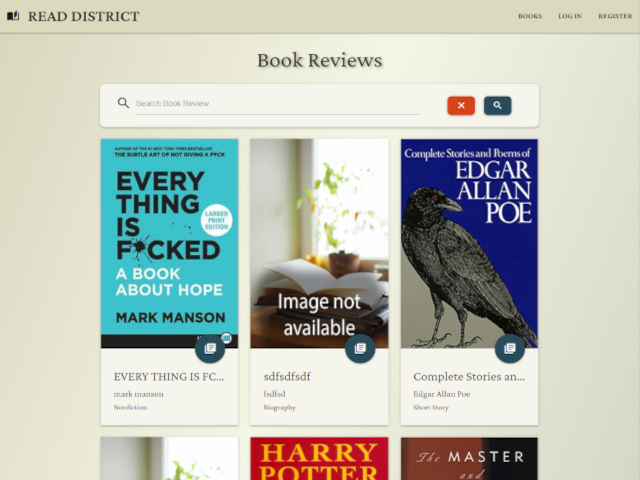Viewport: 640px width, 480px height.
Task: Open the READ DISTRICT home link
Action: [83, 16]
